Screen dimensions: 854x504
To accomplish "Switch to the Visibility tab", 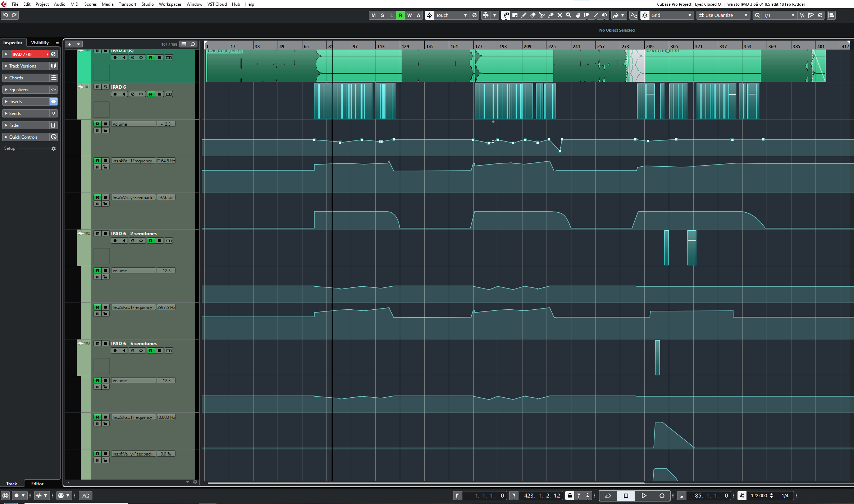I will pyautogui.click(x=40, y=43).
